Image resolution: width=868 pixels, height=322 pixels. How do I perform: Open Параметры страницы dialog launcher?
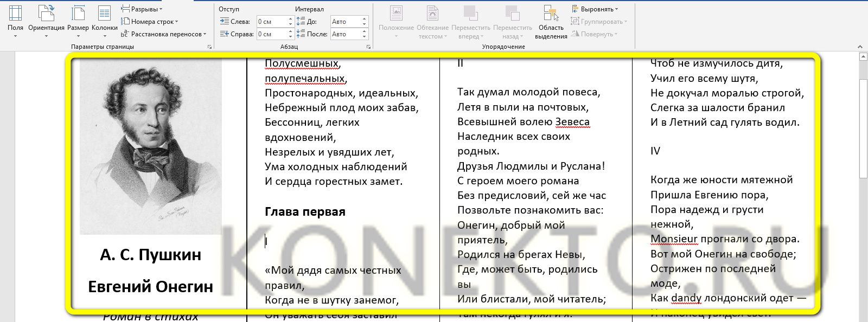pyautogui.click(x=209, y=47)
